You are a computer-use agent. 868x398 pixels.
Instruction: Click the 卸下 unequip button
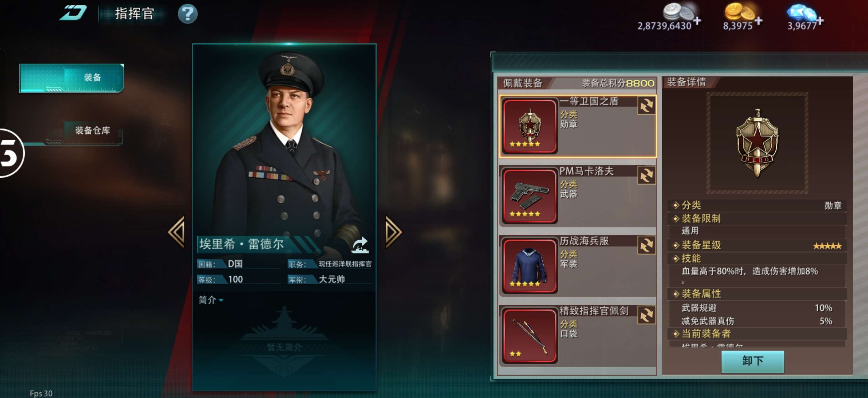coord(752,361)
